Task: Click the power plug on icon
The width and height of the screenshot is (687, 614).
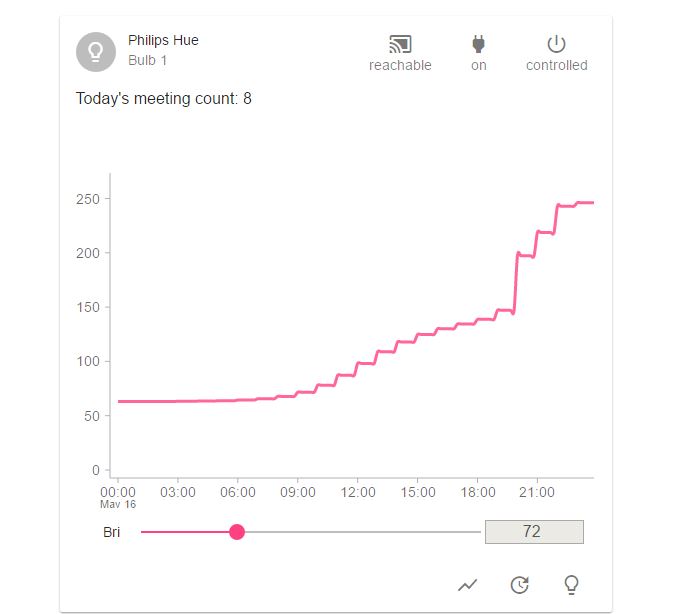Action: (478, 44)
